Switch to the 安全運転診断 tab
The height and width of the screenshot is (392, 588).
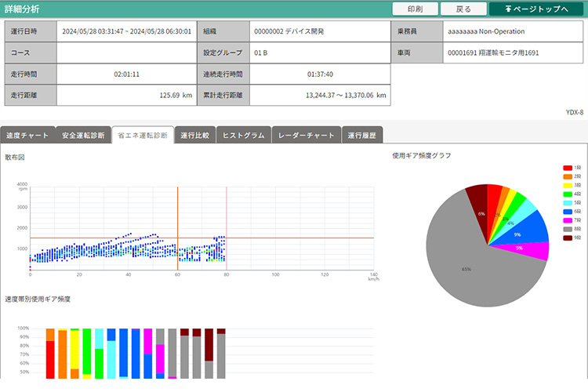tap(83, 135)
